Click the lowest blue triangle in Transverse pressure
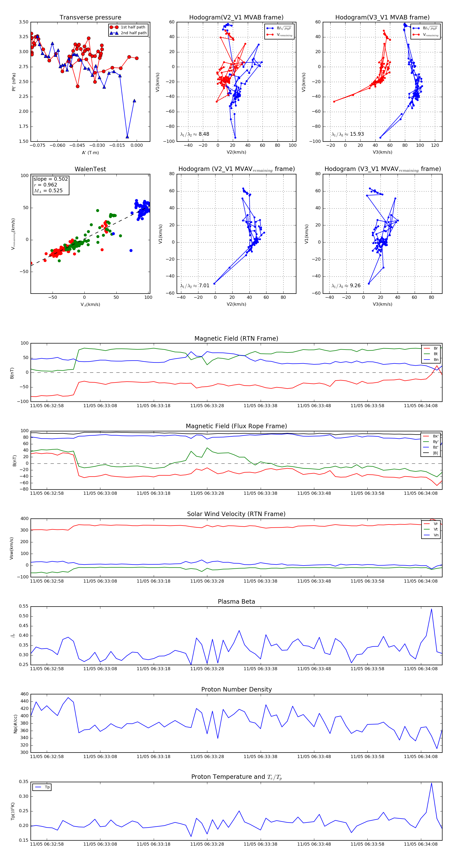This screenshot has width=473, height=868. click(x=127, y=137)
